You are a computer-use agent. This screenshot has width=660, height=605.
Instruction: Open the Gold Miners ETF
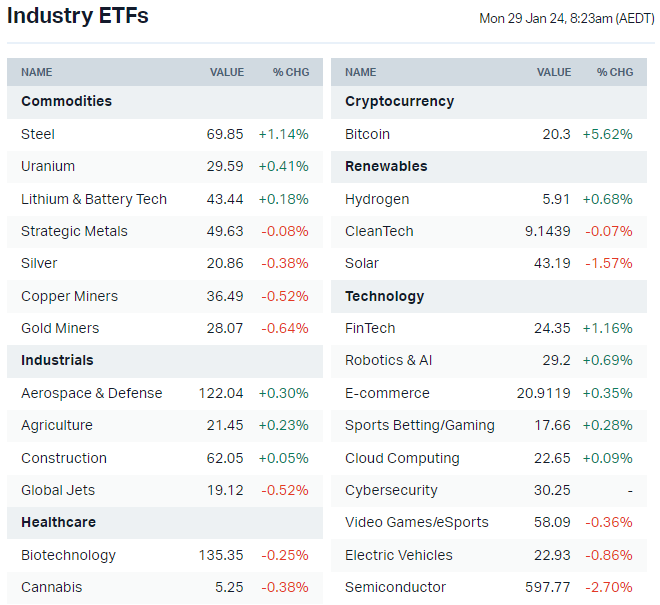pos(60,328)
